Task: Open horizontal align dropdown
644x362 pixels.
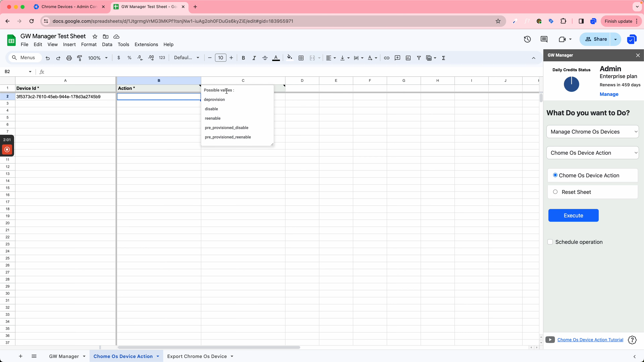Action: coord(331,58)
